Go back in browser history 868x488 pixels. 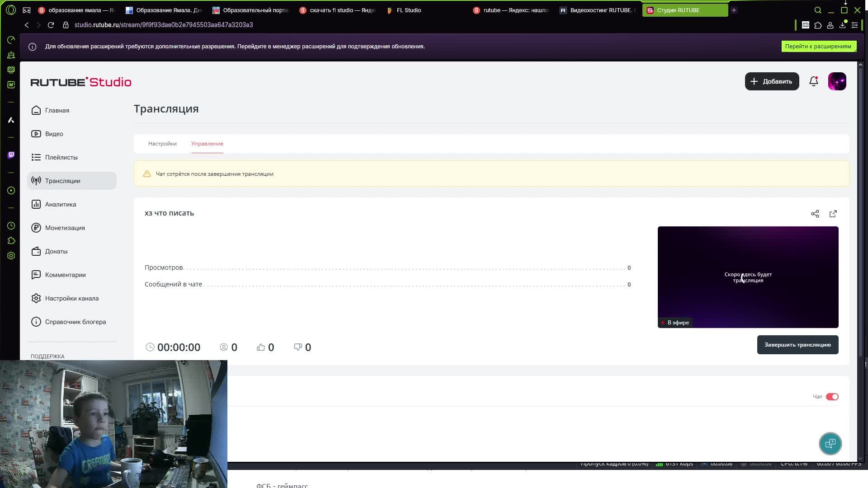pyautogui.click(x=27, y=25)
